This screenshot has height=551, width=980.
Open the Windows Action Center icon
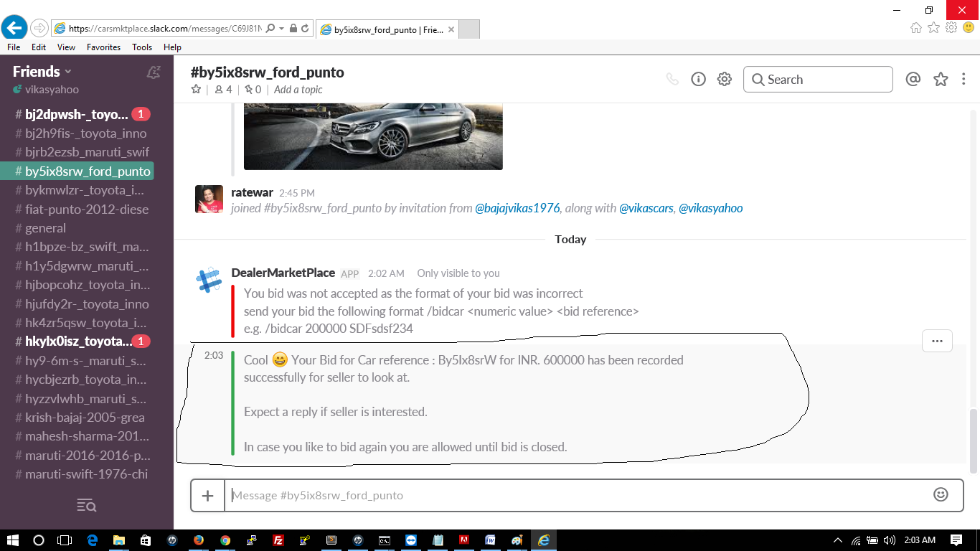[956, 540]
